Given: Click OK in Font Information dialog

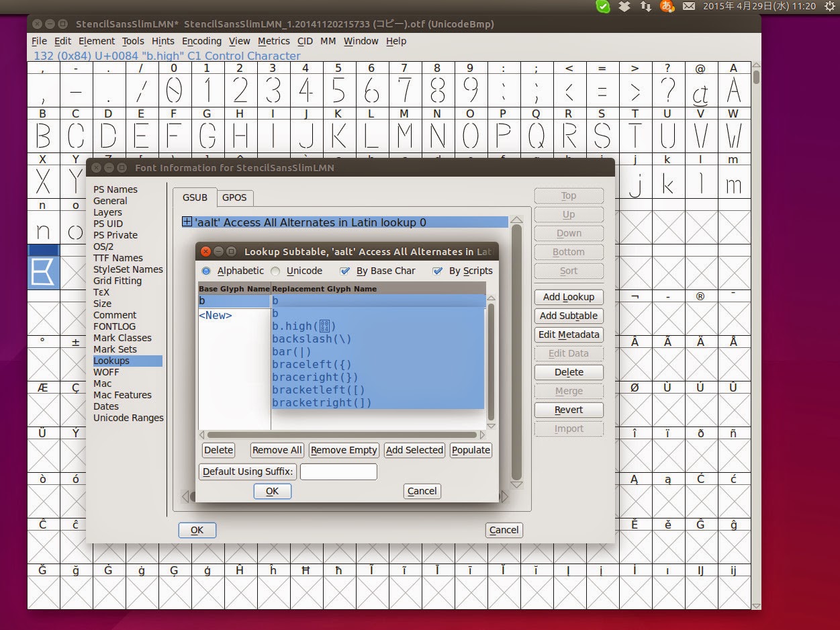Looking at the screenshot, I should coord(197,530).
